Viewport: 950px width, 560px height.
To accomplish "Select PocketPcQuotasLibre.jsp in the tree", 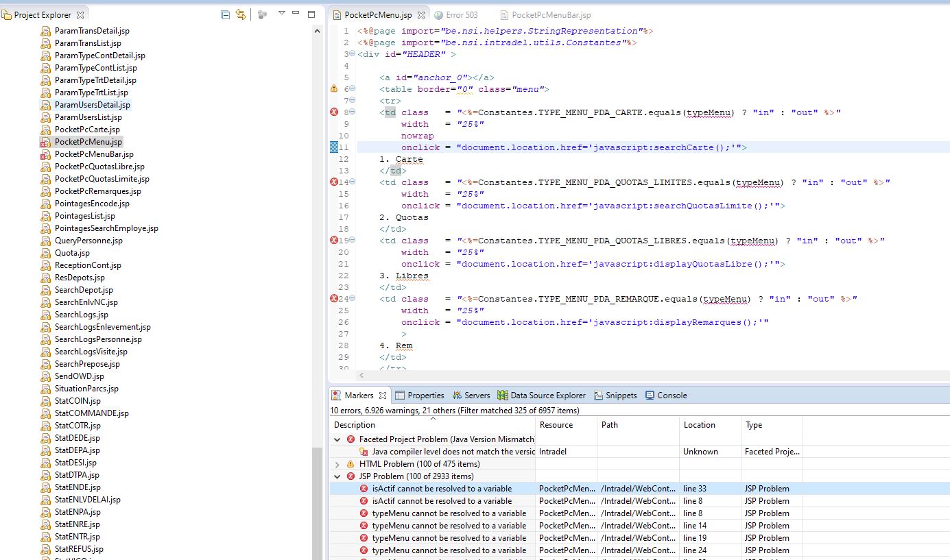I will (x=99, y=167).
